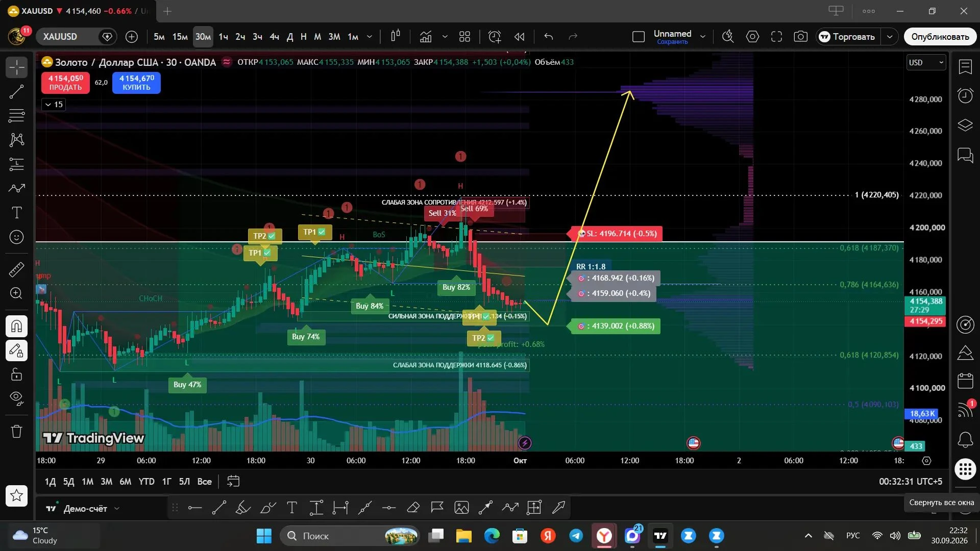980x551 pixels.
Task: Toggle the favorites star toolbar
Action: coord(16,495)
